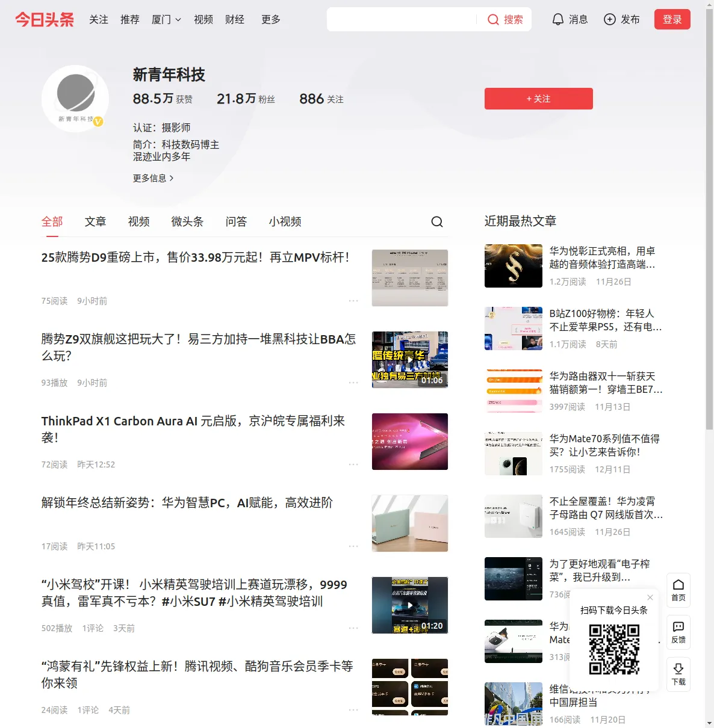This screenshot has width=714, height=728.
Task: Switch to the 问答 tab
Action: (237, 222)
